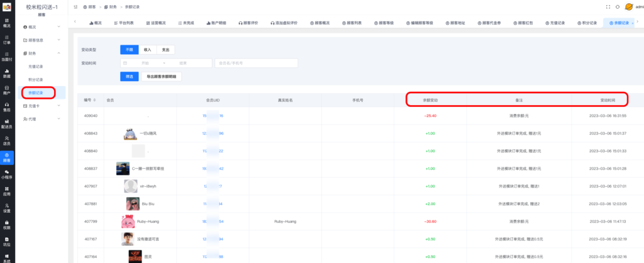Viewport: 644px width, 263px height.
Task: Click the app logo at top-left
Action: pos(6,7)
